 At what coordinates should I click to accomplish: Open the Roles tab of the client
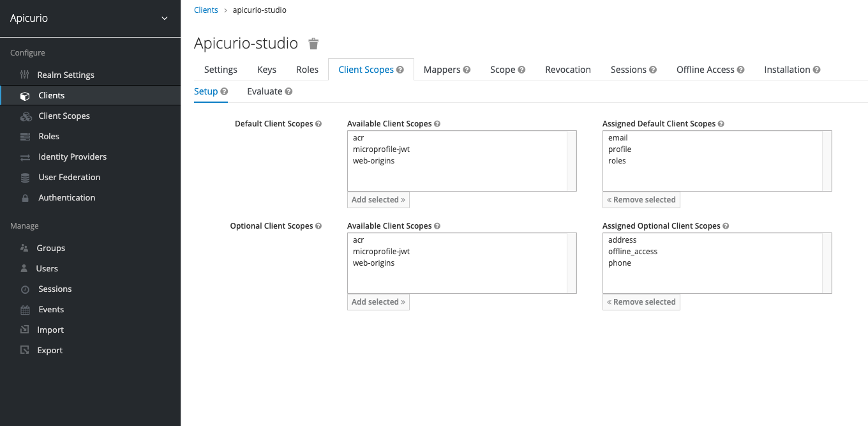tap(307, 70)
